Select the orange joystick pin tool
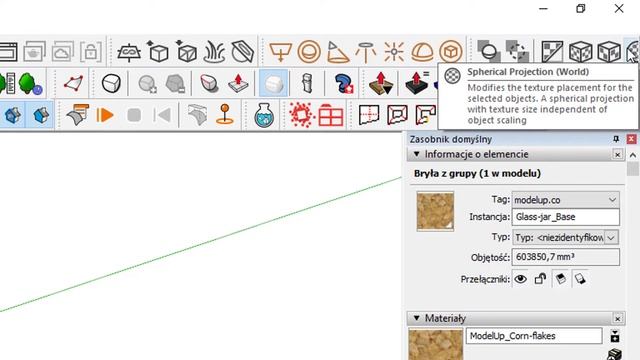 tap(224, 114)
